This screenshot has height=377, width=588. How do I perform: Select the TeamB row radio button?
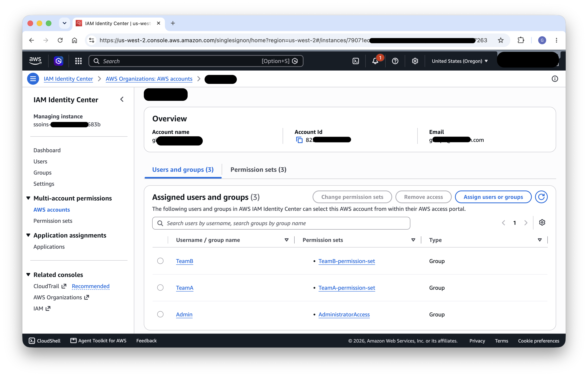click(x=160, y=261)
